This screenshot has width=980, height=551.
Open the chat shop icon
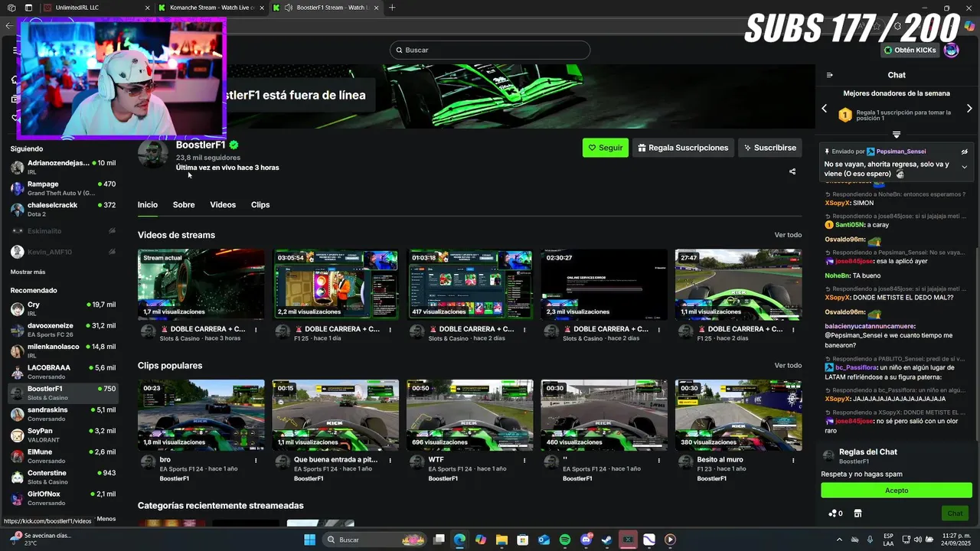point(857,514)
